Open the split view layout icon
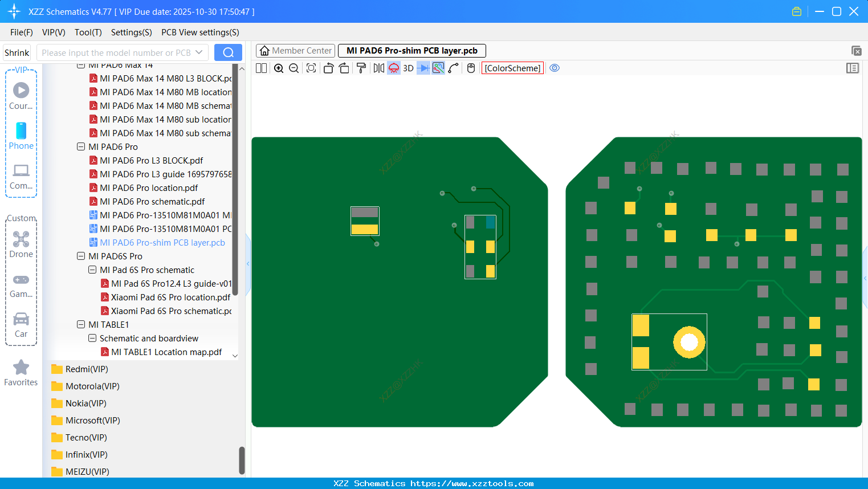This screenshot has width=868, height=489. point(260,68)
